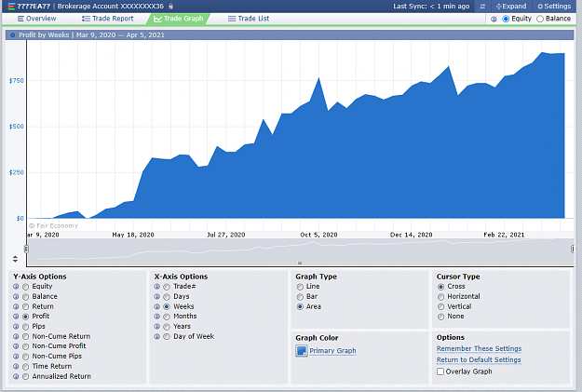The image size is (582, 392).
Task: Click the lock icon next to the account name
Action: tap(170, 7)
